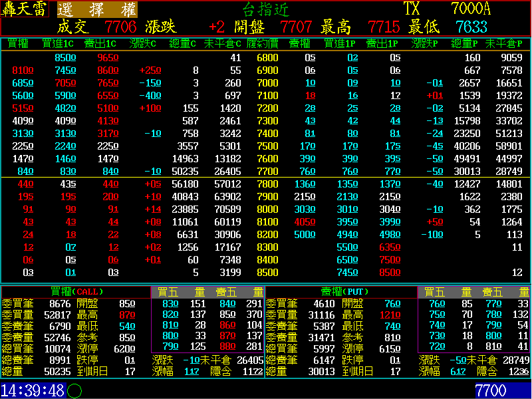The height and width of the screenshot is (399, 532).
Task: Click the 未平倉P column header
Action: [507, 44]
